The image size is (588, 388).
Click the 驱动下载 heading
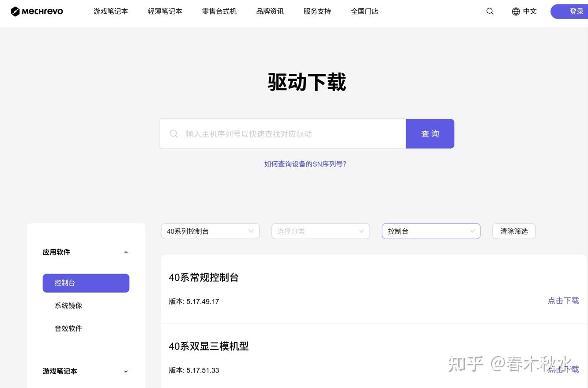(307, 82)
